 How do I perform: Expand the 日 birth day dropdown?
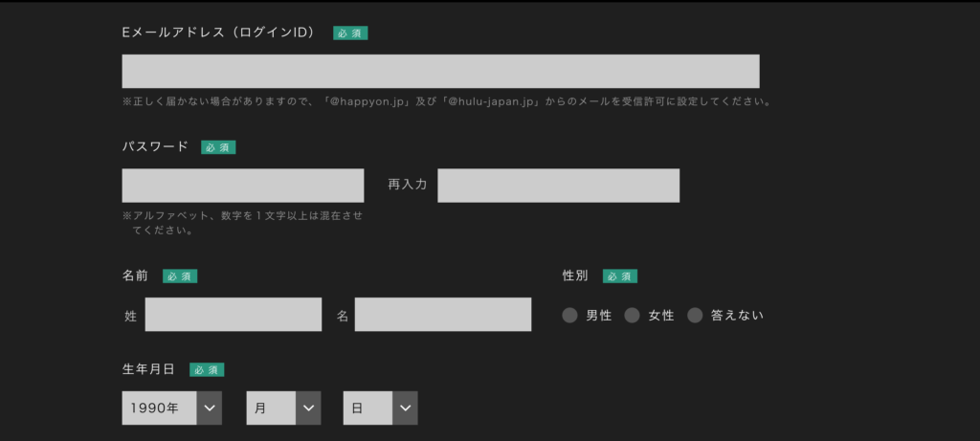(380, 408)
